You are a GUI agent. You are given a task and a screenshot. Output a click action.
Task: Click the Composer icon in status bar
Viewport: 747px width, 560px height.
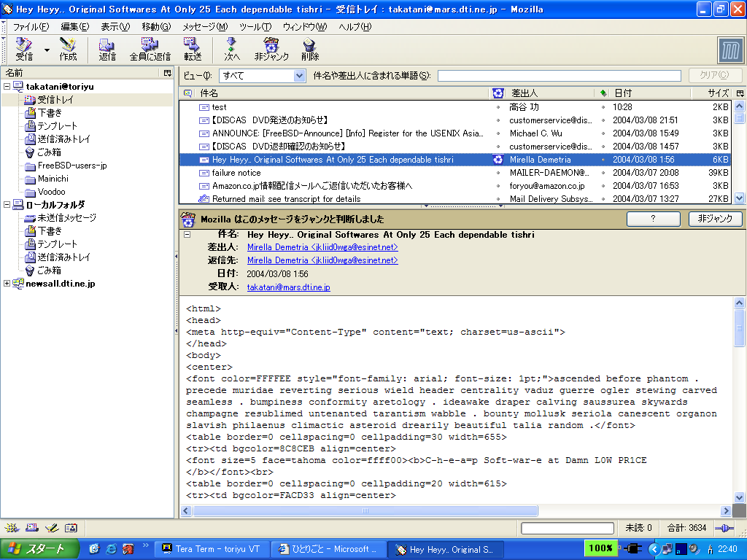tap(52, 528)
